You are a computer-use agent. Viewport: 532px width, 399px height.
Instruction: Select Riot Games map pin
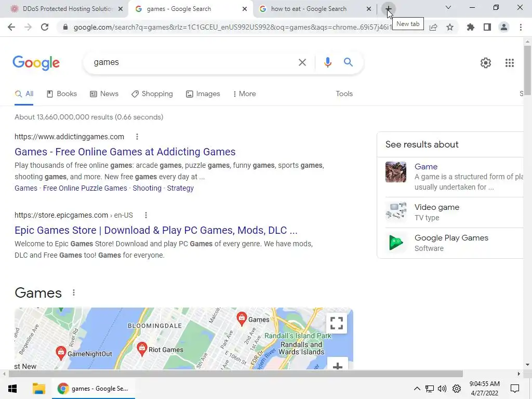(142, 349)
